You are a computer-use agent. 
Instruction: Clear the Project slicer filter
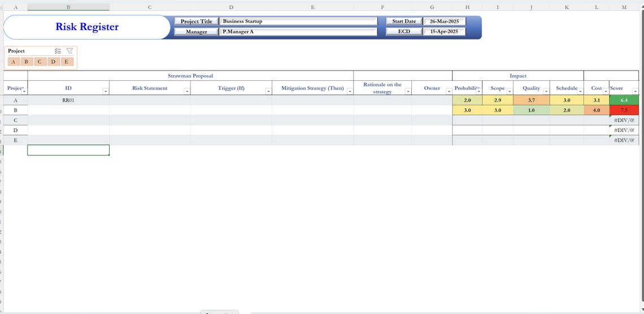click(x=70, y=51)
